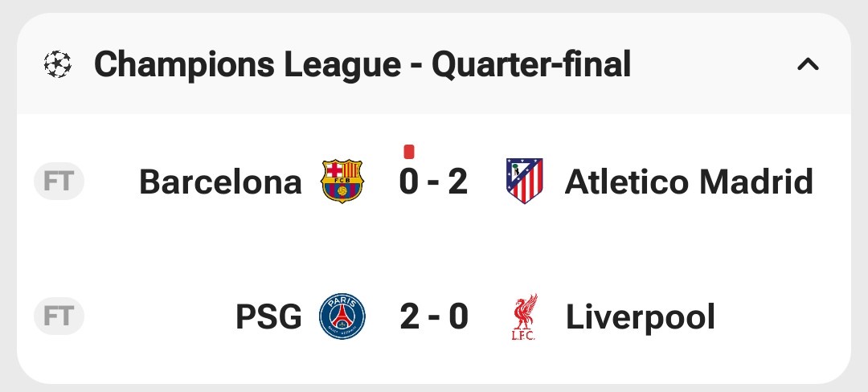This screenshot has width=868, height=392.
Task: Open the Atletico Madrid team name
Action: 689,182
